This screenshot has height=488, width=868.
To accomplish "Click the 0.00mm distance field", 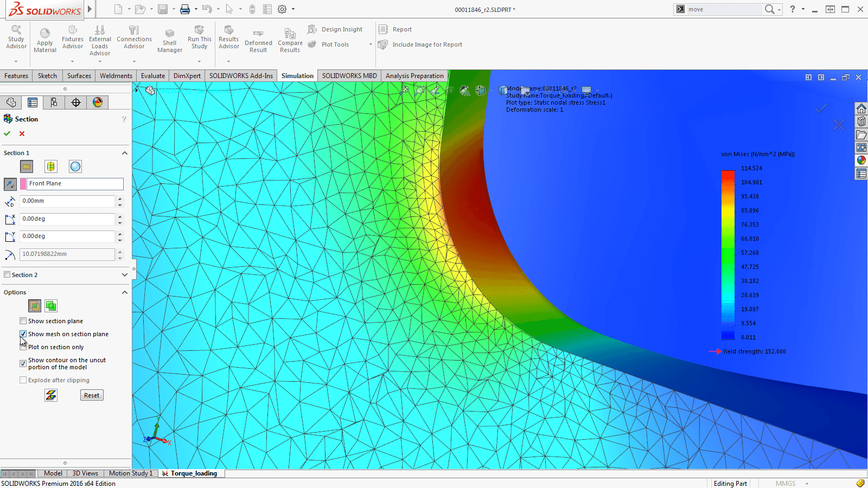I will click(x=67, y=201).
